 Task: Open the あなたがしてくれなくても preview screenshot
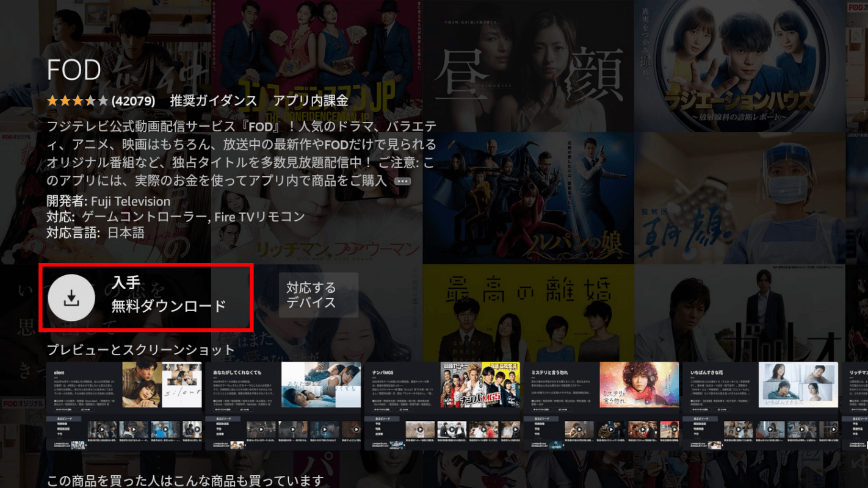[283, 406]
